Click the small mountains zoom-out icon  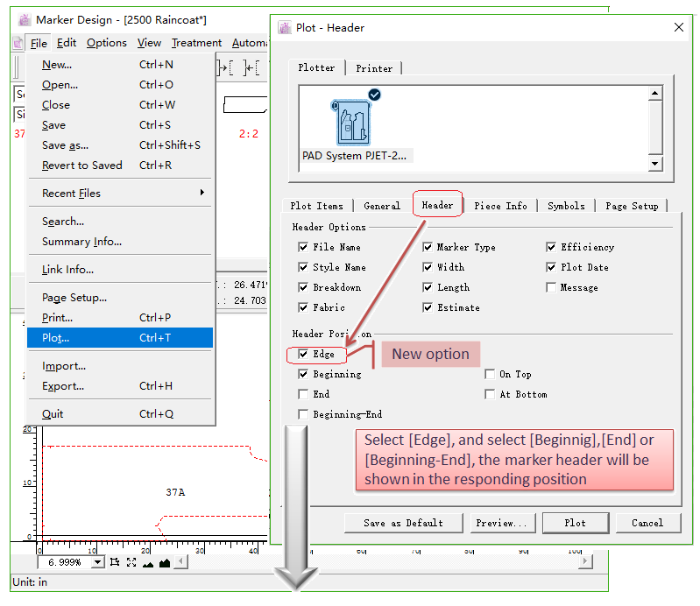click(x=148, y=564)
